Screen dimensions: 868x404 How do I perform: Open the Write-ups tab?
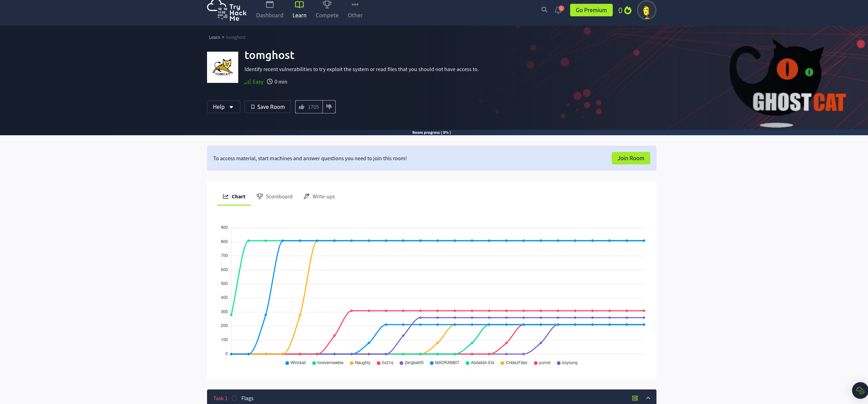point(319,196)
